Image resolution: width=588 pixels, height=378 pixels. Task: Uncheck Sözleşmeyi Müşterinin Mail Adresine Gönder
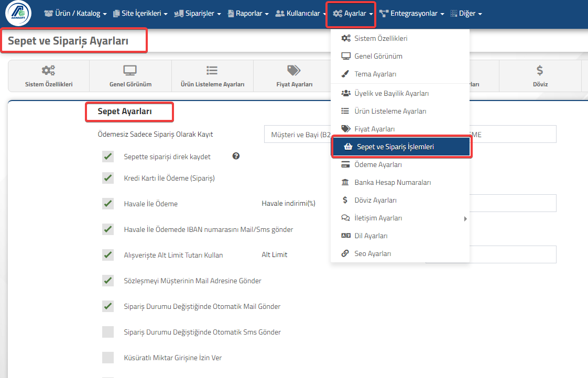click(108, 281)
